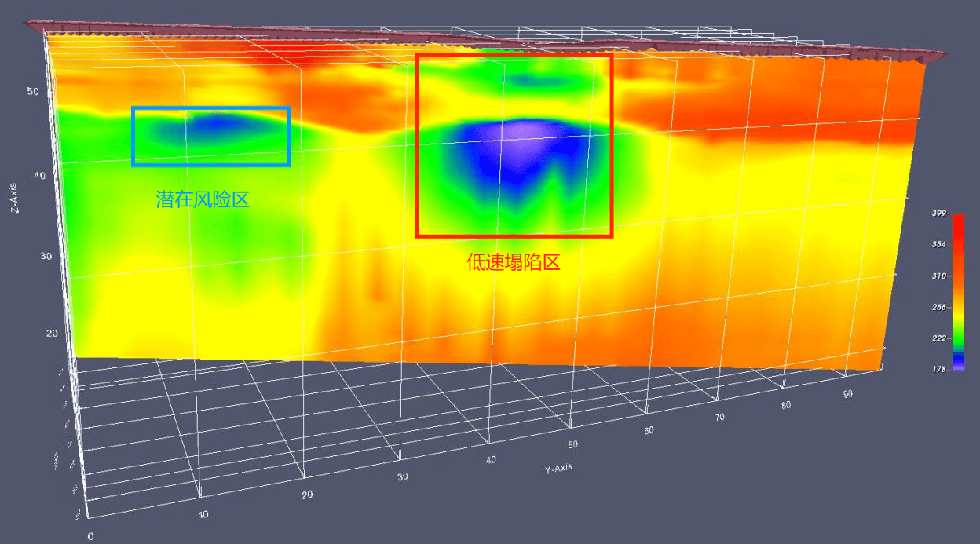Screen dimensions: 980x544
Task: Click the red label 低速塌陷区
Action: point(514,263)
